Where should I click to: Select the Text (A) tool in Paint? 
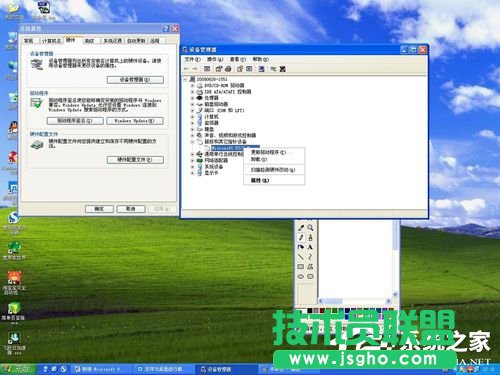point(310,247)
